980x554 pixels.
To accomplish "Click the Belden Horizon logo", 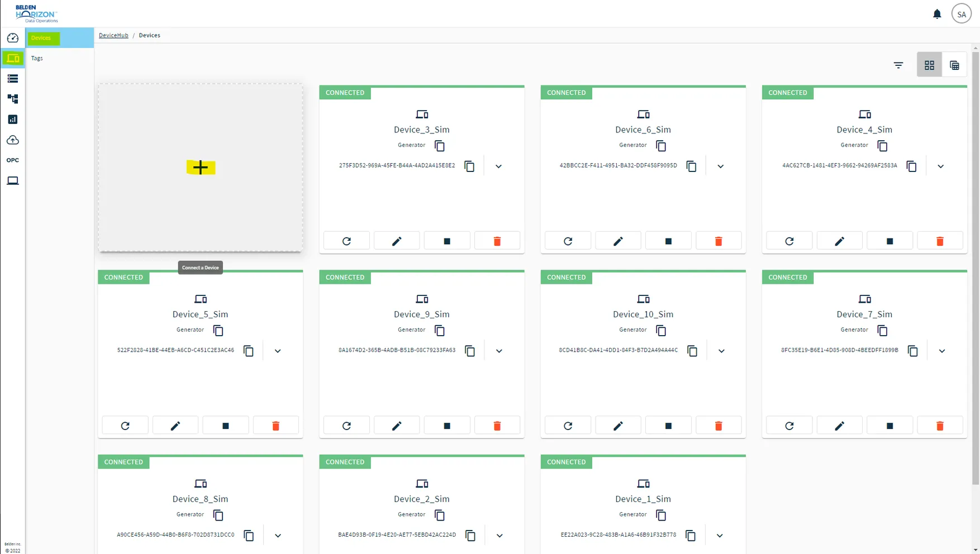I will point(36,14).
